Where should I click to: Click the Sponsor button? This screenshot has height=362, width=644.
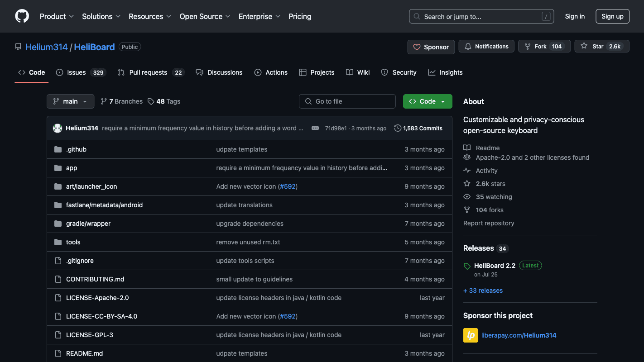(x=431, y=47)
